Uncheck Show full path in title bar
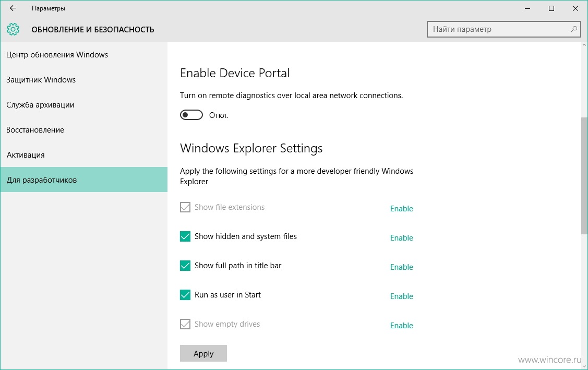Screen dimensions: 588x370 click(185, 266)
